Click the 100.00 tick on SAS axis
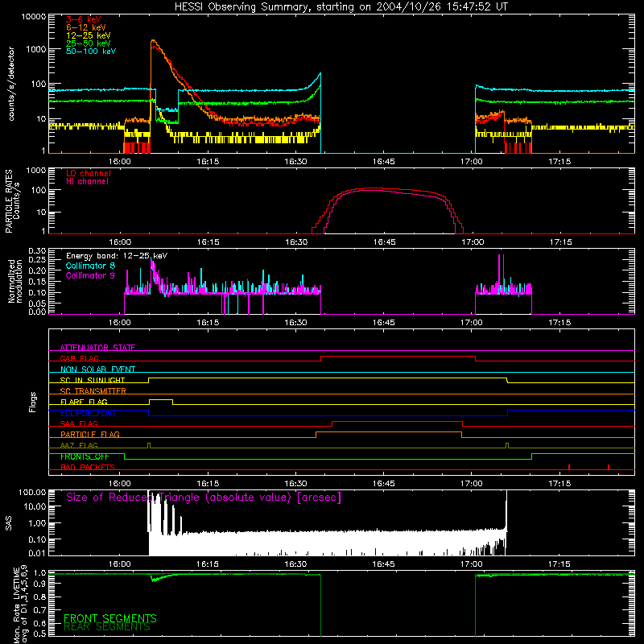644x644 pixels. point(32,492)
